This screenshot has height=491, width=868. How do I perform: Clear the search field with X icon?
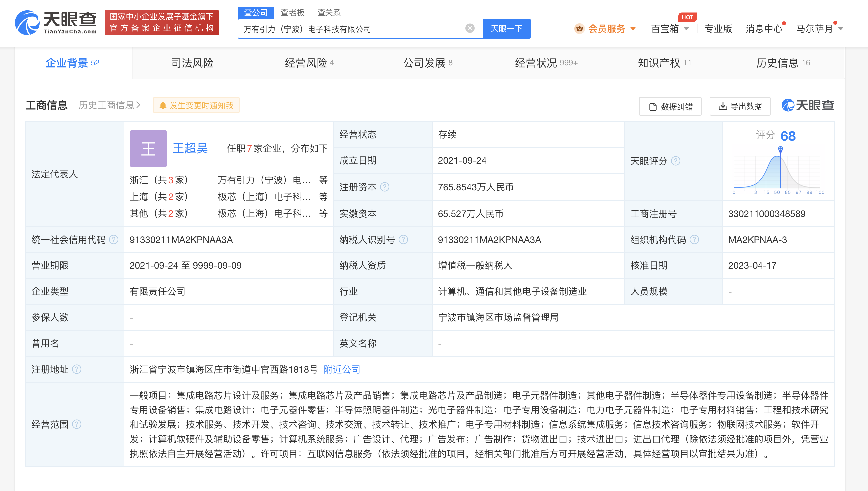tap(470, 28)
